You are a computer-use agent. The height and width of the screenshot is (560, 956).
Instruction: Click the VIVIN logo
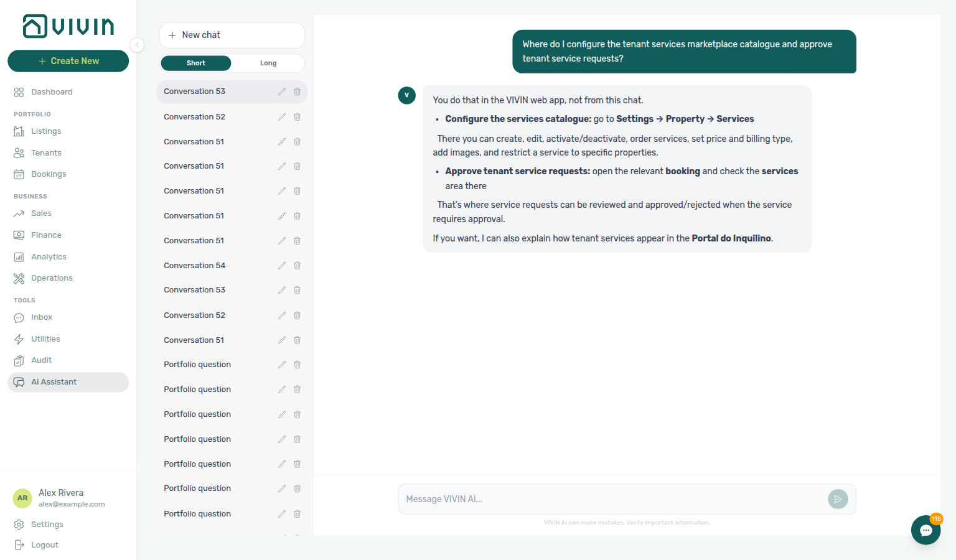68,26
